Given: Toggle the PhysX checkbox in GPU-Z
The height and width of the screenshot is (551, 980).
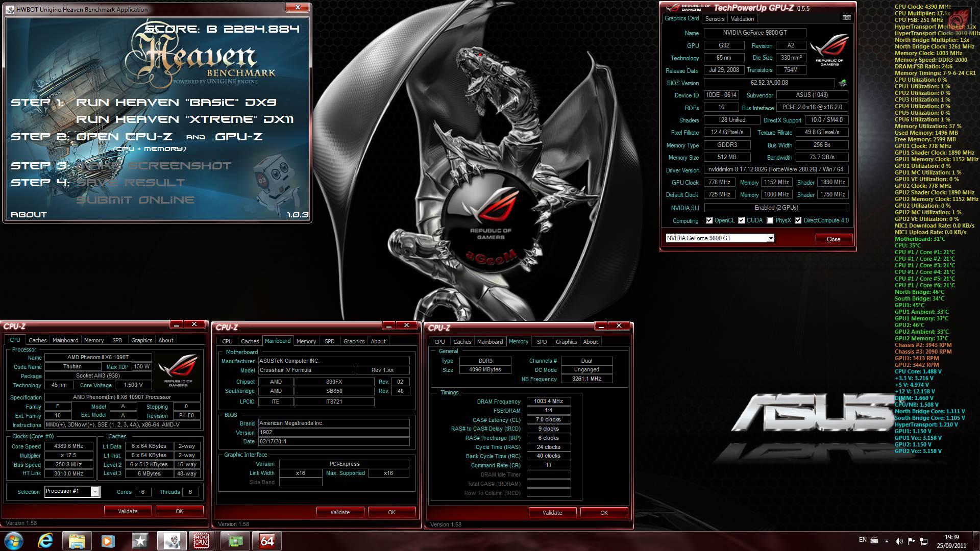Looking at the screenshot, I should click(x=770, y=220).
